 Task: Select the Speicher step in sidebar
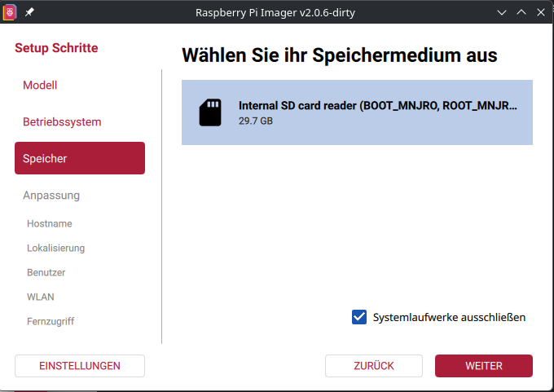(x=80, y=158)
